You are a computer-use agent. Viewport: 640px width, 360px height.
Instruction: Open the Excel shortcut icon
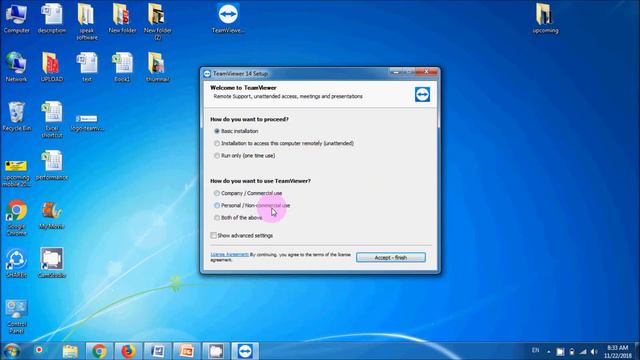[x=51, y=120]
